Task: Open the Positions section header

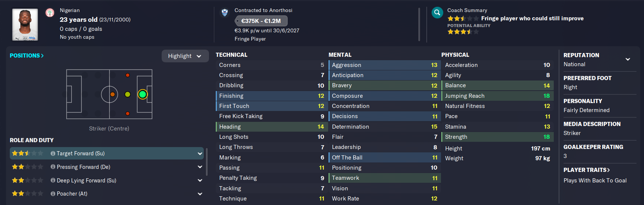Action: [27, 56]
